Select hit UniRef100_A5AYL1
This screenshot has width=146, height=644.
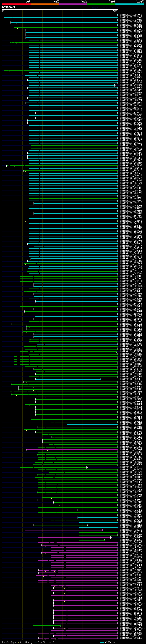click(131, 306)
